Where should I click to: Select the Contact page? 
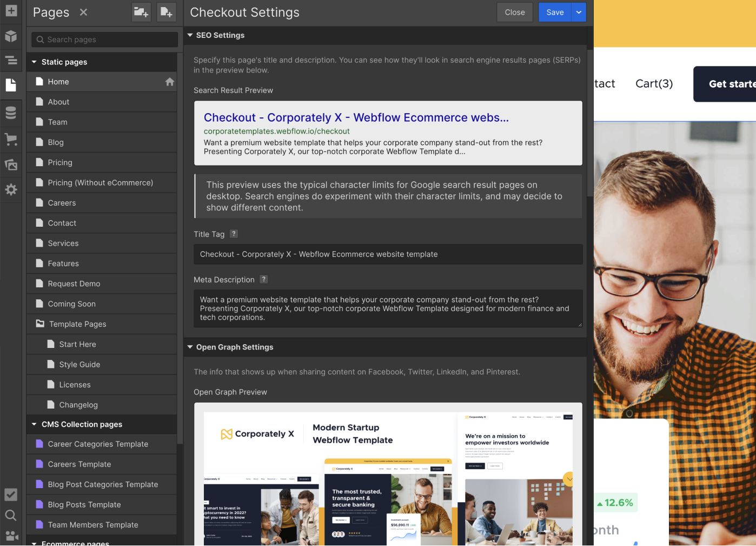(102, 223)
